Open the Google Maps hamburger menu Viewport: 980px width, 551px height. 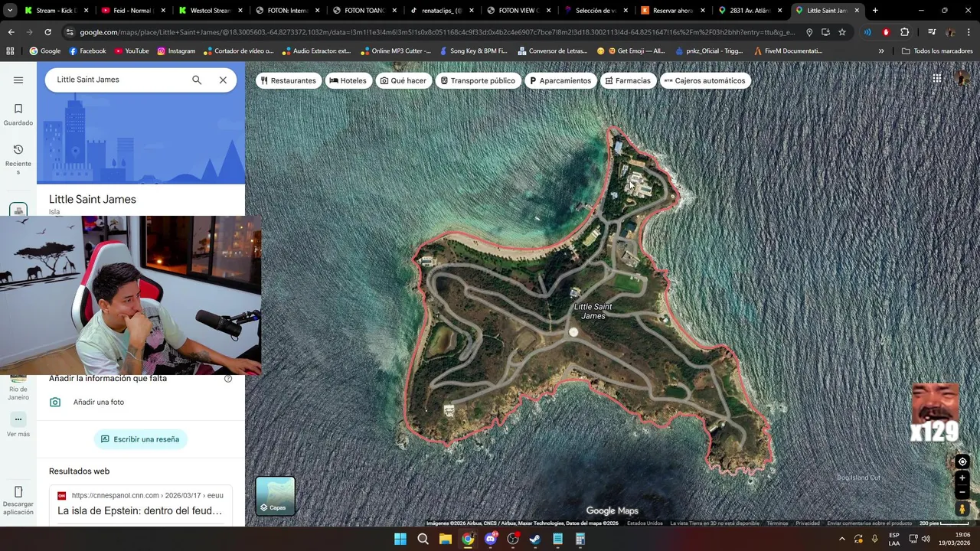tap(18, 80)
